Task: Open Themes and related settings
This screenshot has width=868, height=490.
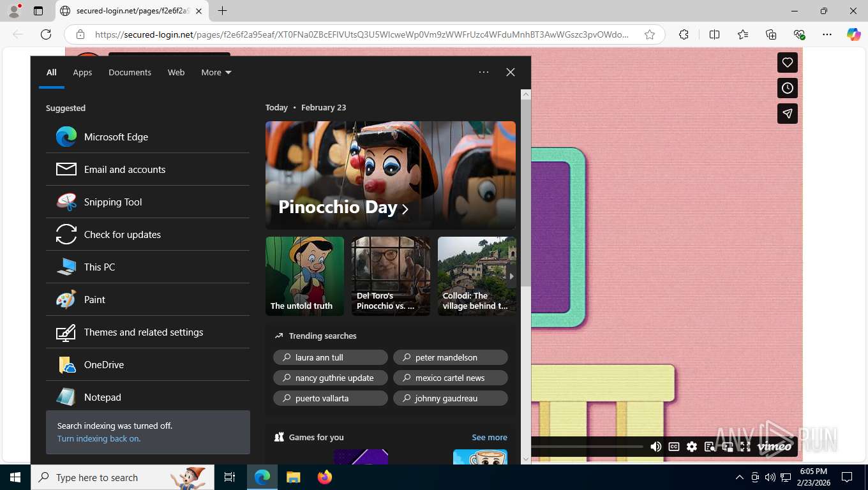Action: click(x=147, y=332)
